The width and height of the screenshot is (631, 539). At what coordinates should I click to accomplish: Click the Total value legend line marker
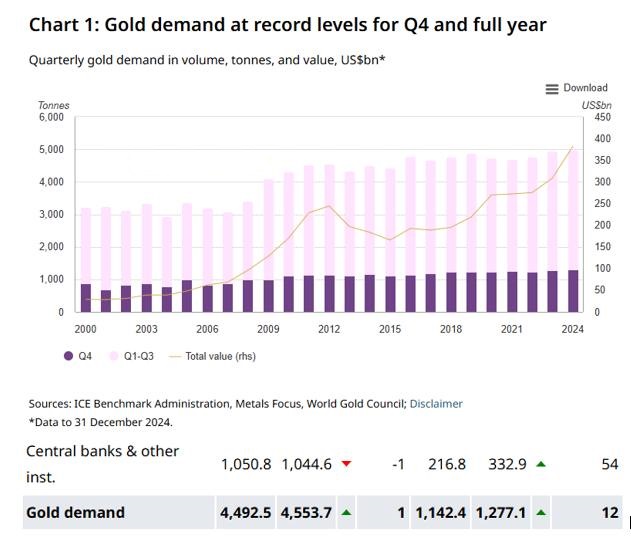[x=175, y=355]
